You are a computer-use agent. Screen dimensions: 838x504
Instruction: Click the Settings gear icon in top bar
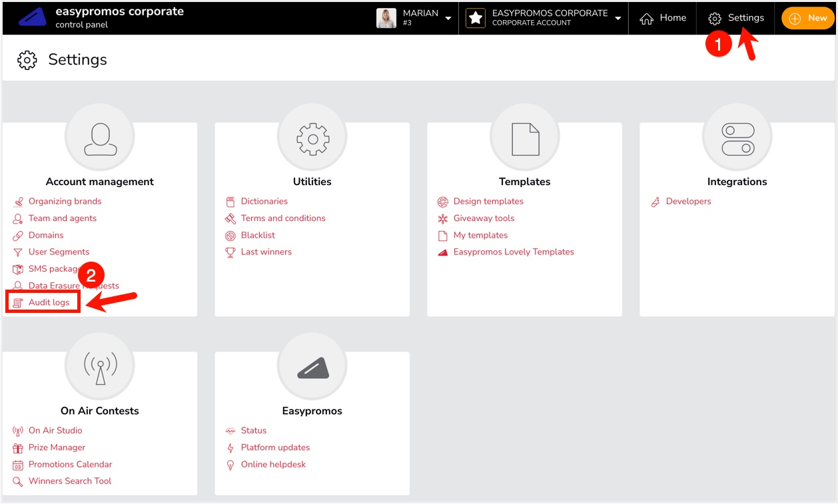click(715, 19)
